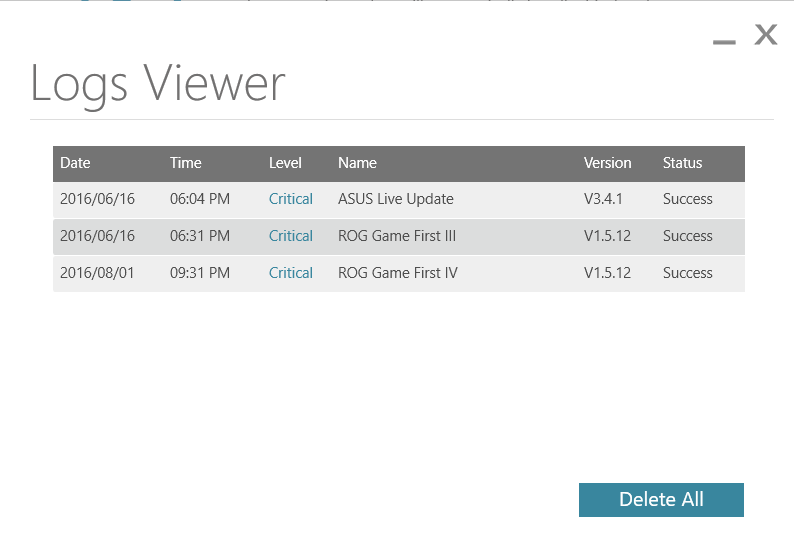
Task: Click the 2016/08/01 date cell
Action: (x=97, y=272)
